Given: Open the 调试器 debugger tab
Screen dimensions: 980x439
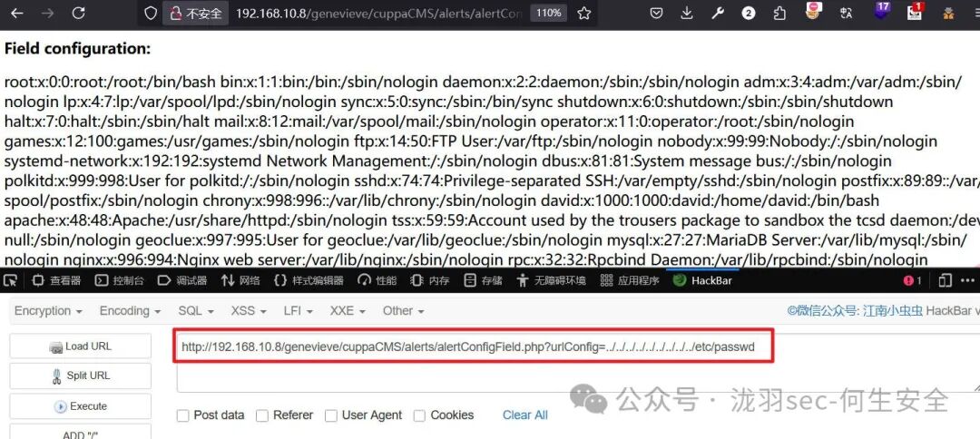Looking at the screenshot, I should tap(183, 280).
